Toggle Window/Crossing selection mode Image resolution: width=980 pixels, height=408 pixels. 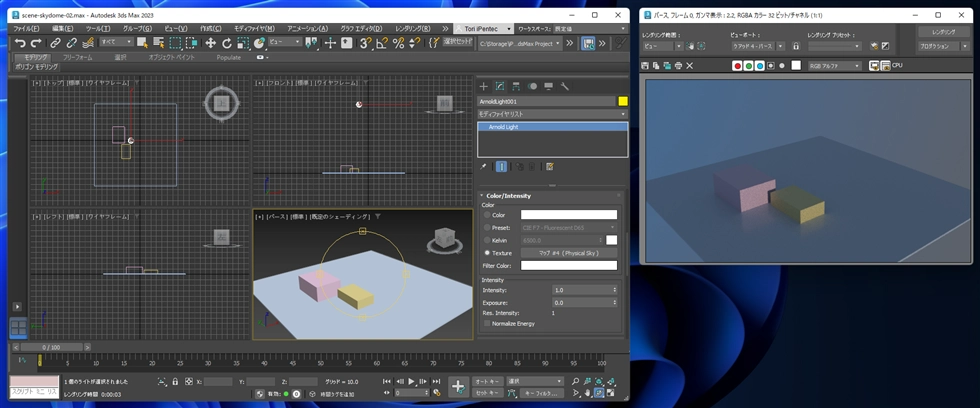(x=192, y=43)
